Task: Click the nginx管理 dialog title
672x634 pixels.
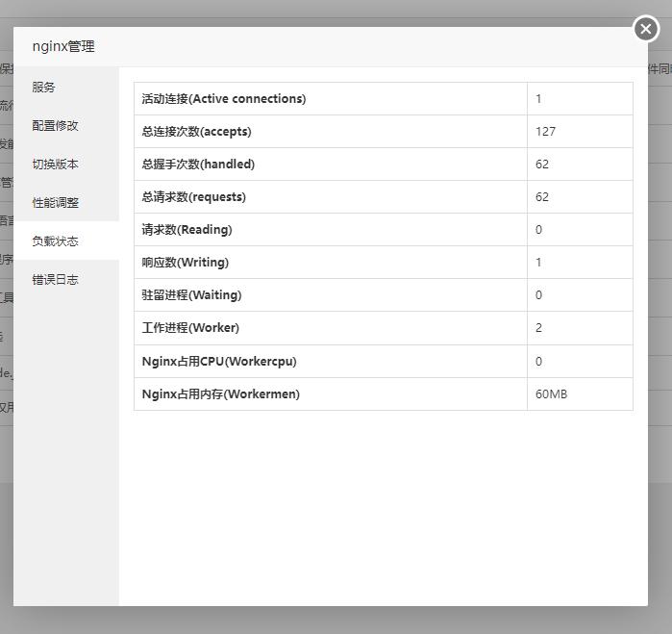Action: click(x=63, y=47)
